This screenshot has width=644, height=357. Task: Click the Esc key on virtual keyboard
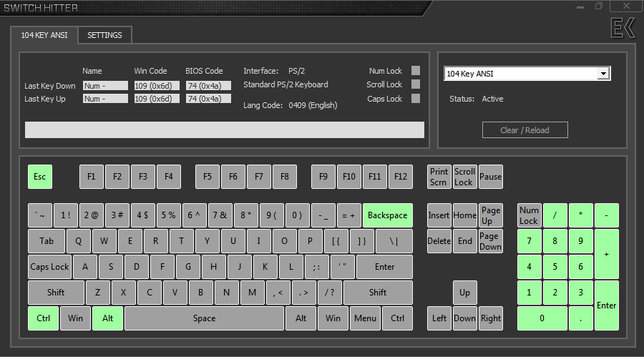tap(39, 177)
